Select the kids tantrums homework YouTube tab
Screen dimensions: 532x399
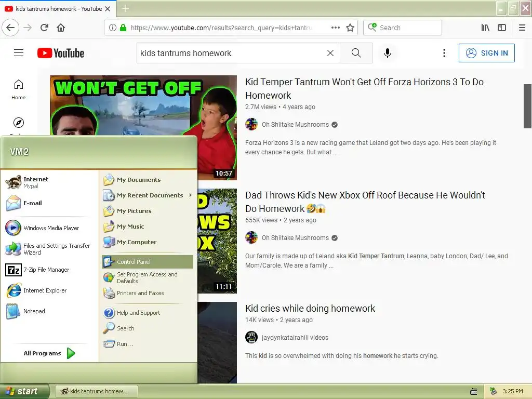click(x=58, y=9)
